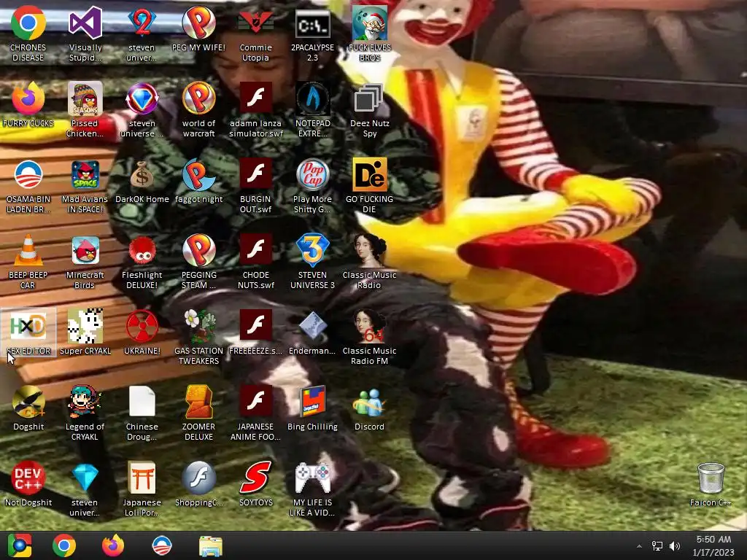The width and height of the screenshot is (747, 560).
Task: Open the FREEEEEZE flash file icon
Action: point(256,326)
